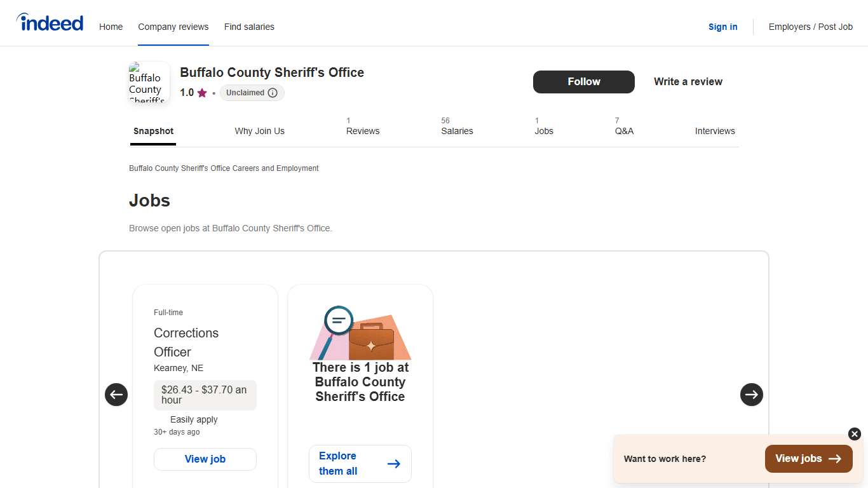Click Write a review
The image size is (868, 488).
[688, 81]
